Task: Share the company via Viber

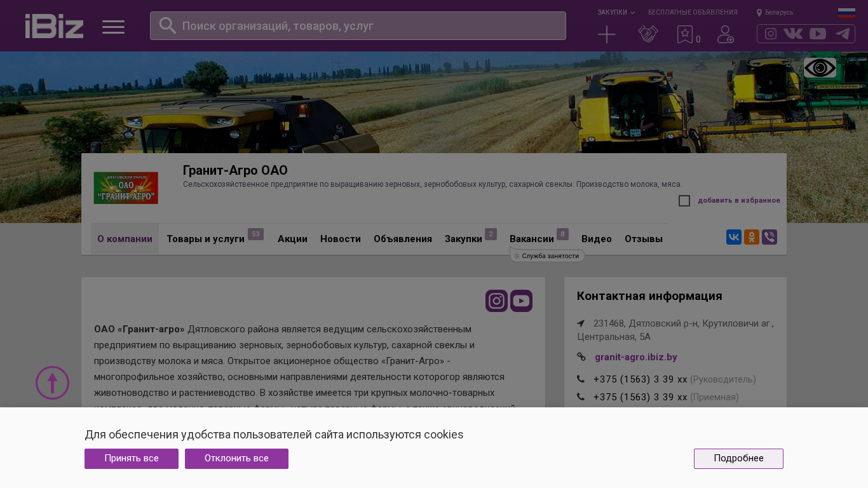Action: pyautogui.click(x=770, y=237)
